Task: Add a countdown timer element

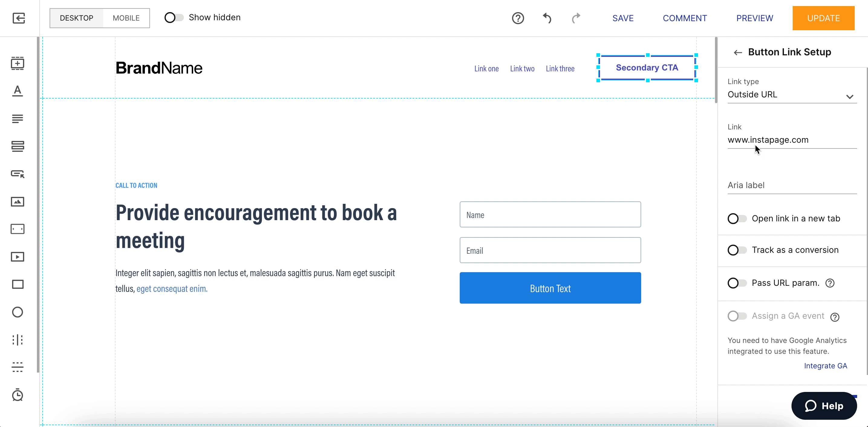Action: [x=18, y=395]
